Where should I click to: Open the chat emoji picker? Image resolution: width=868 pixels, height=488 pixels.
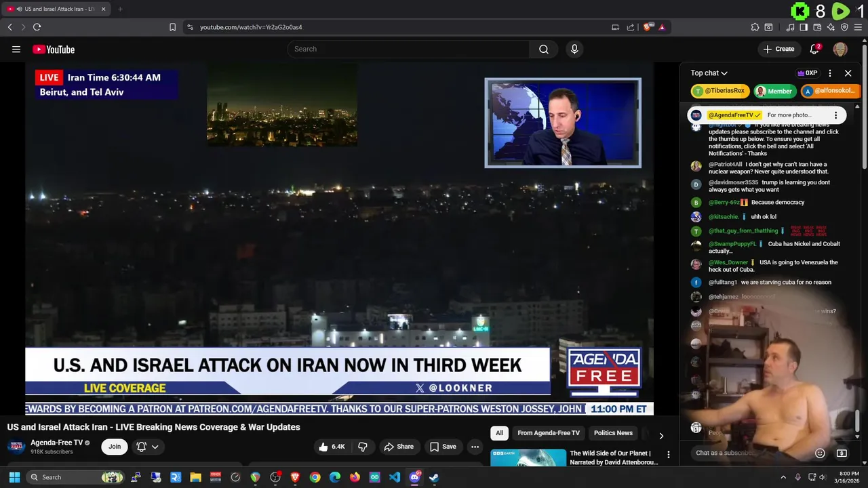(x=820, y=453)
